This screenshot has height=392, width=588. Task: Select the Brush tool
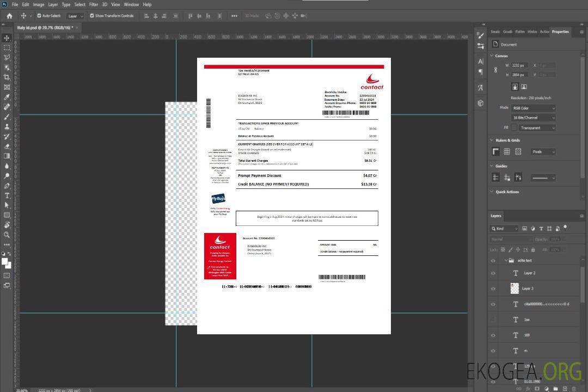point(7,117)
